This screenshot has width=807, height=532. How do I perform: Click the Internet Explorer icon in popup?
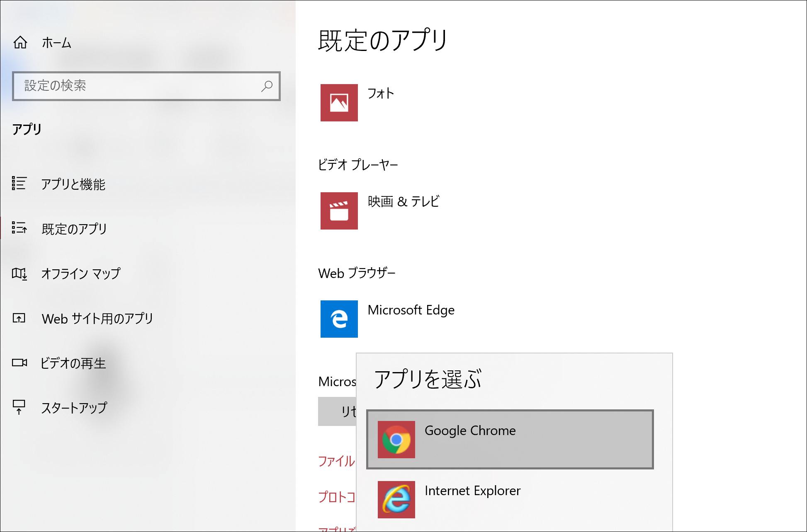[396, 500]
